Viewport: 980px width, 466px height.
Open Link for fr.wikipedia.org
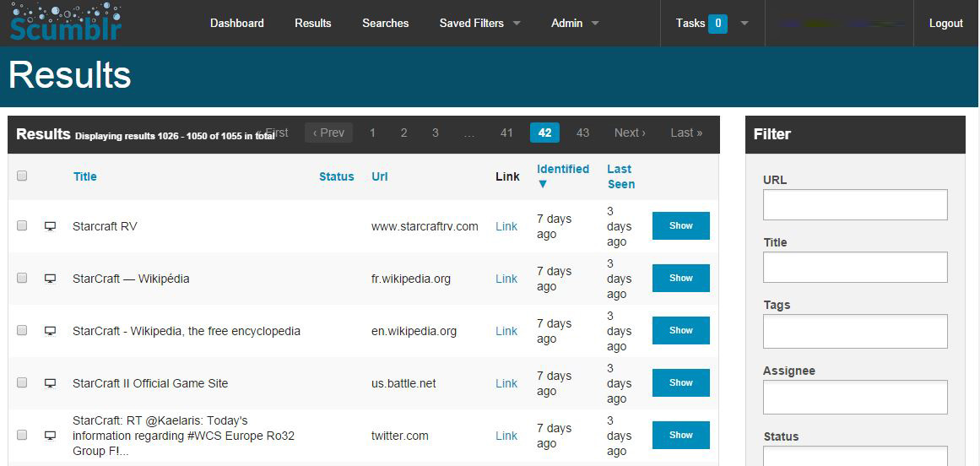506,279
